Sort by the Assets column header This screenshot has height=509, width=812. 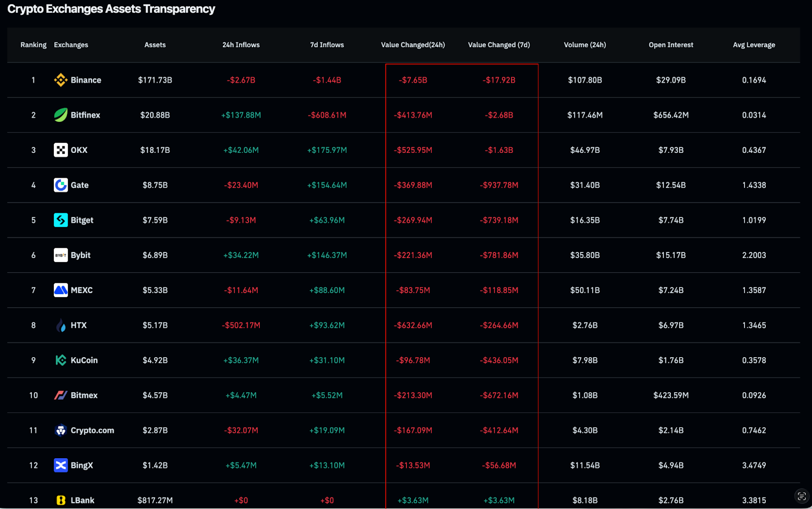155,45
